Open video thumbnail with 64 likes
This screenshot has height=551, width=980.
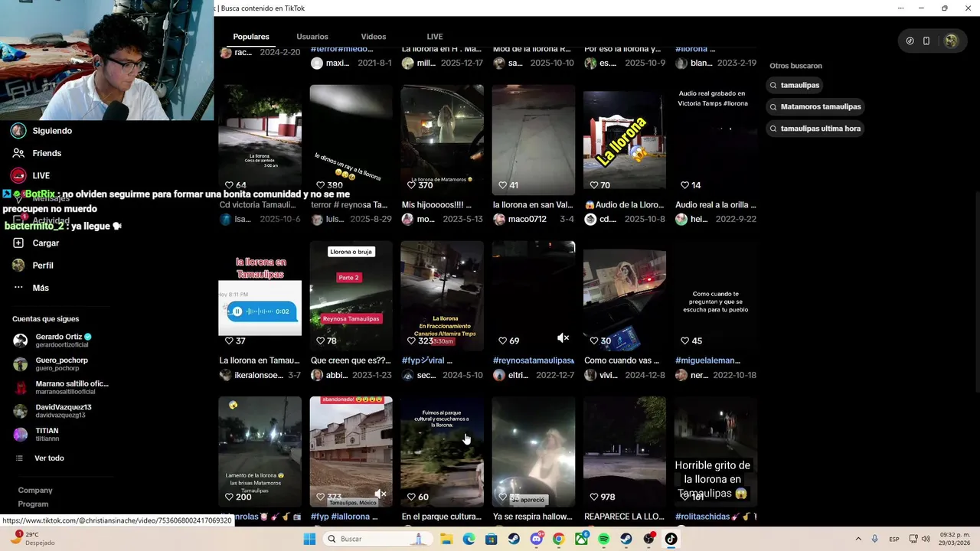pos(260,140)
